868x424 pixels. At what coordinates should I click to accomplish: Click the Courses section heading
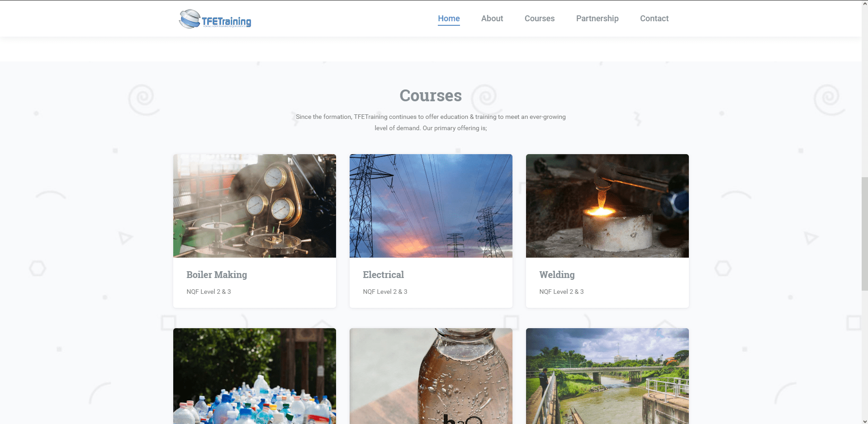[431, 95]
